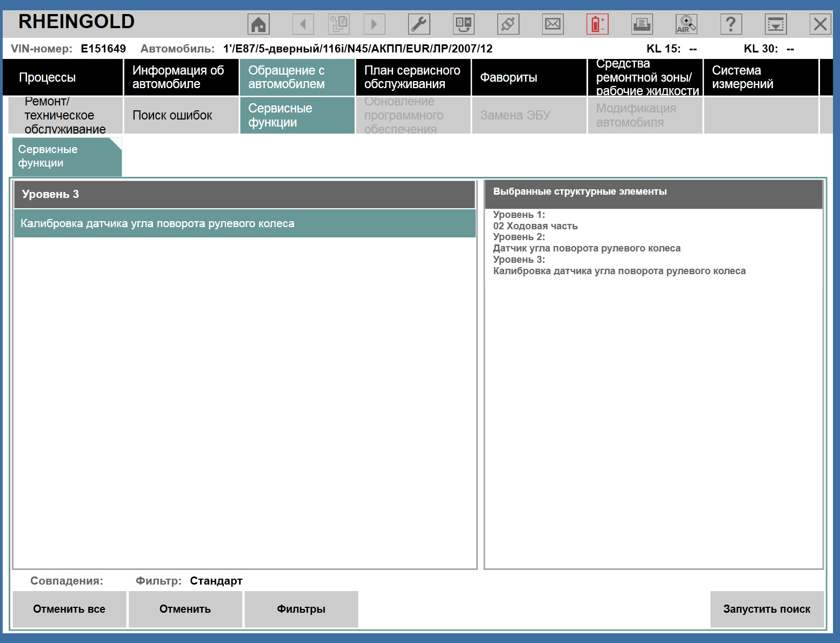Select Калибровка датчика угла поворота list row
Image resolution: width=840 pixels, height=643 pixels.
click(245, 223)
